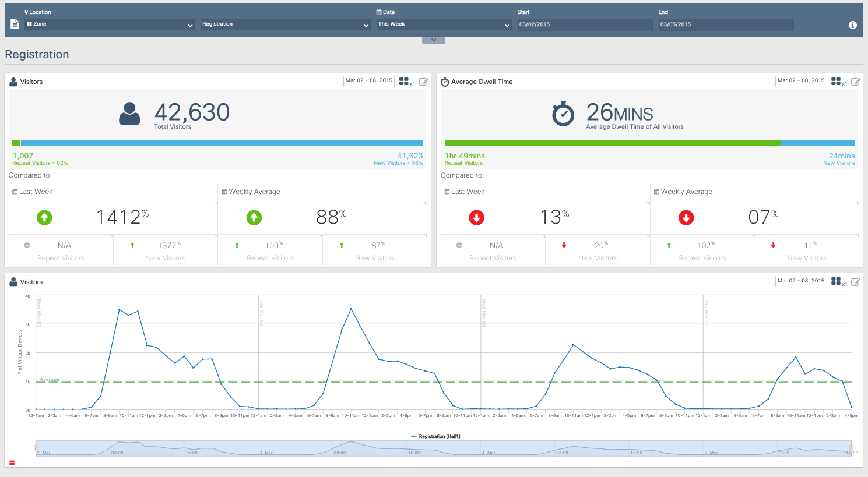The image size is (868, 477).
Task: Click edit icon on Visitors chart widget
Action: 856,282
